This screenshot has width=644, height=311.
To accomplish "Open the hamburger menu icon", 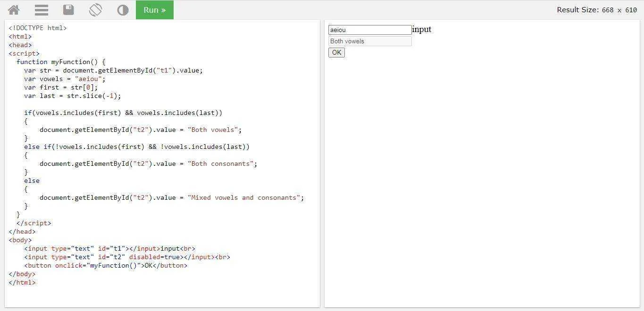I will pyautogui.click(x=42, y=10).
